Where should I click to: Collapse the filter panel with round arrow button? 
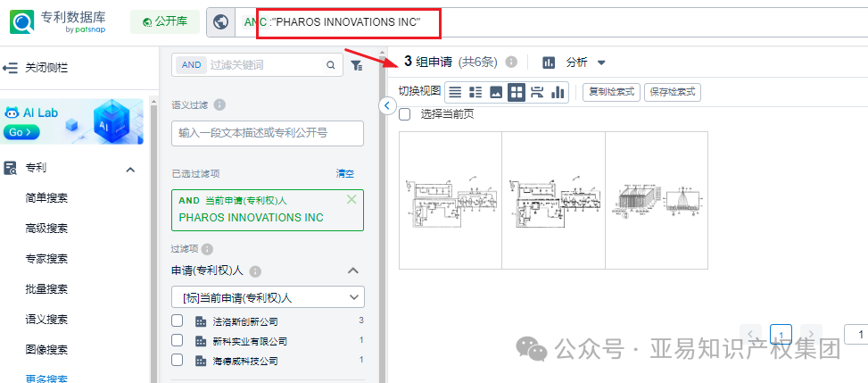(x=387, y=105)
